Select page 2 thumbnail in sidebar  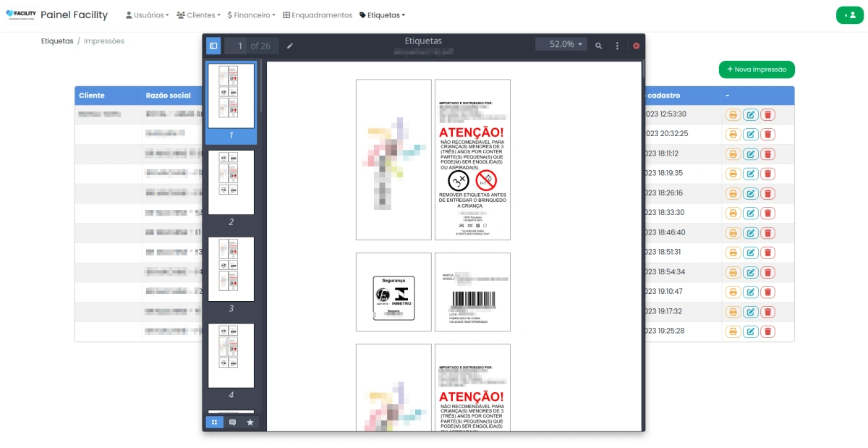pos(231,182)
